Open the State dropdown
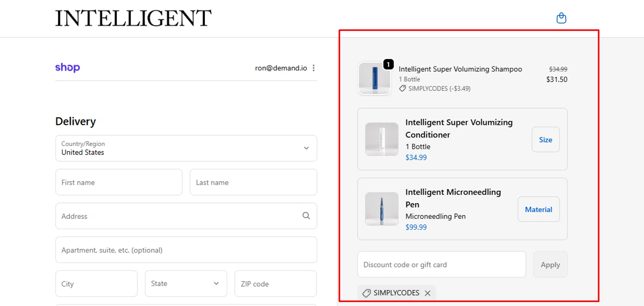The height and width of the screenshot is (306, 644). pyautogui.click(x=186, y=284)
